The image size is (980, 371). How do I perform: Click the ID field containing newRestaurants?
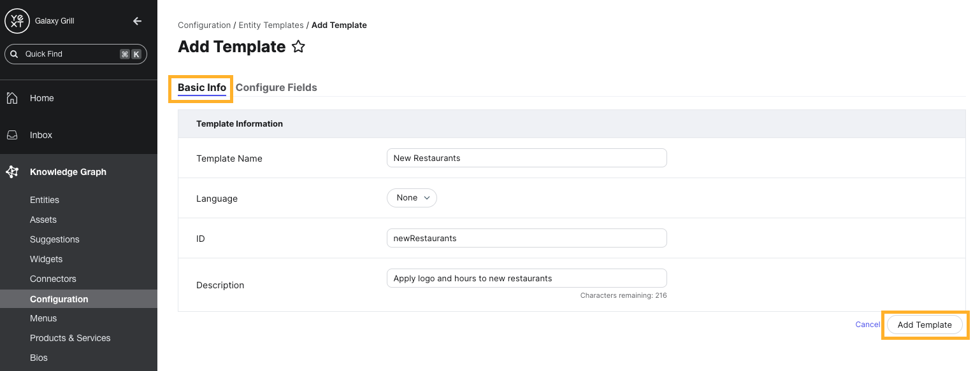pos(526,238)
